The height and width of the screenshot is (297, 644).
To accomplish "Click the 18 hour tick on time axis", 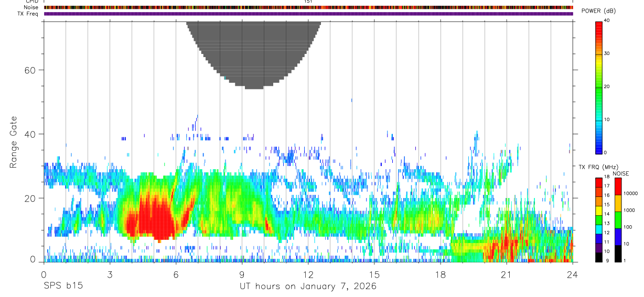I will point(441,274).
